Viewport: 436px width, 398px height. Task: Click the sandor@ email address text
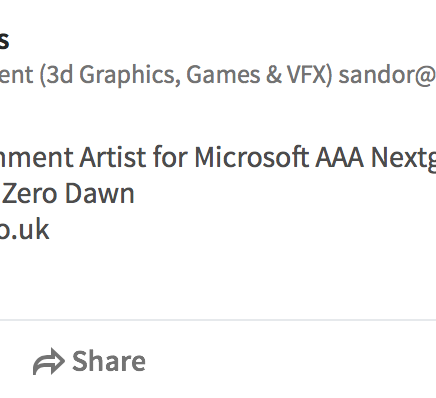coord(387,74)
